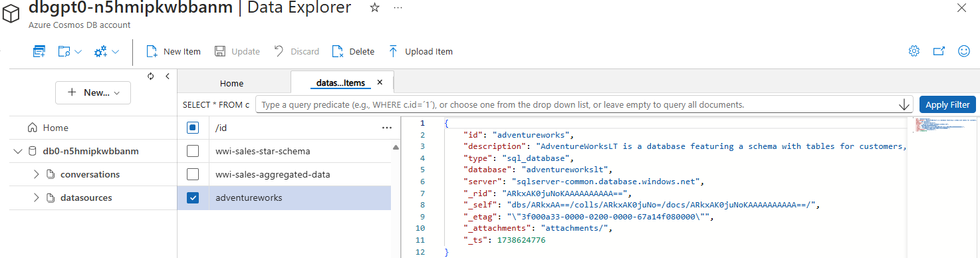The height and width of the screenshot is (258, 980).
Task: Click Upload Item in the toolbar
Action: 420,51
